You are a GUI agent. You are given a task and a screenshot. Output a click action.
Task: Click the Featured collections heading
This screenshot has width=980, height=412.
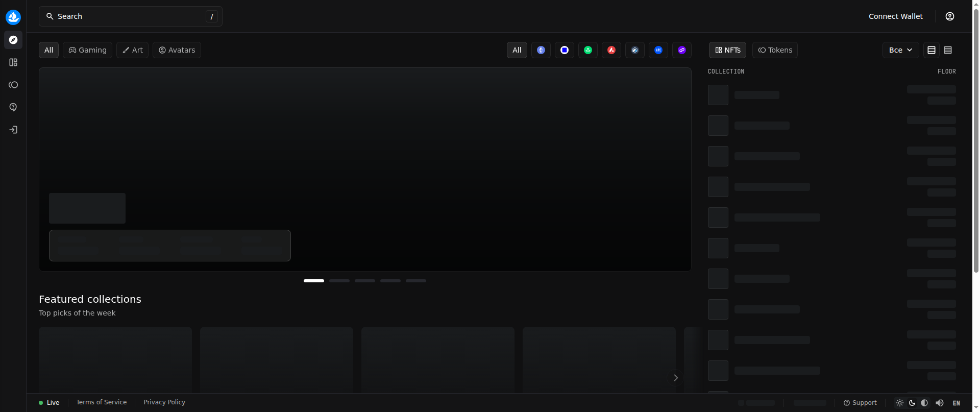point(90,299)
